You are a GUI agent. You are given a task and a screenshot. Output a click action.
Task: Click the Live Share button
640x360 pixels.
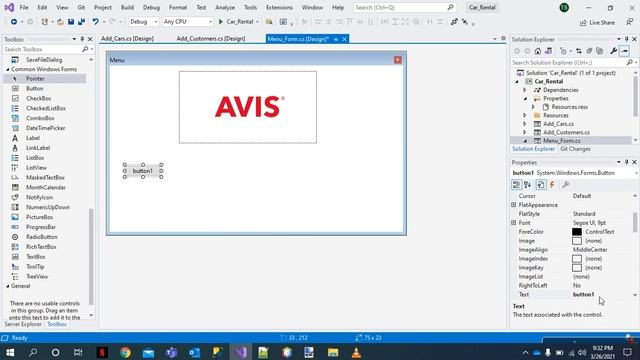tap(597, 22)
